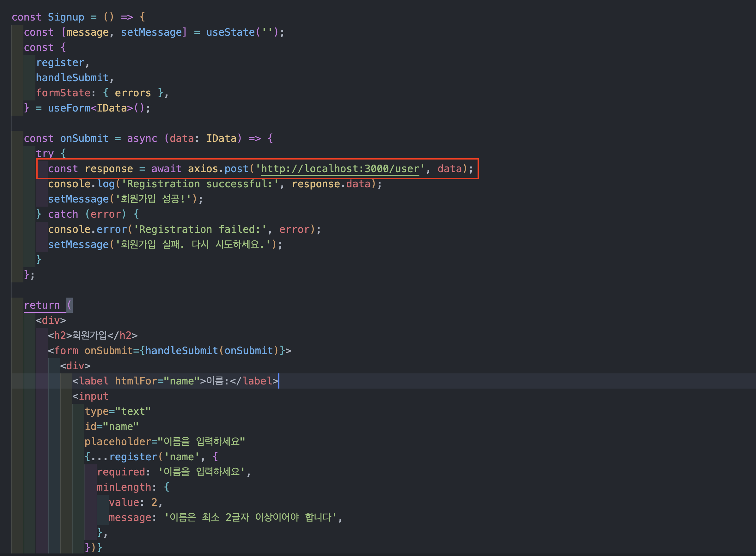Click the async keyword in onSubmit

pyautogui.click(x=142, y=138)
